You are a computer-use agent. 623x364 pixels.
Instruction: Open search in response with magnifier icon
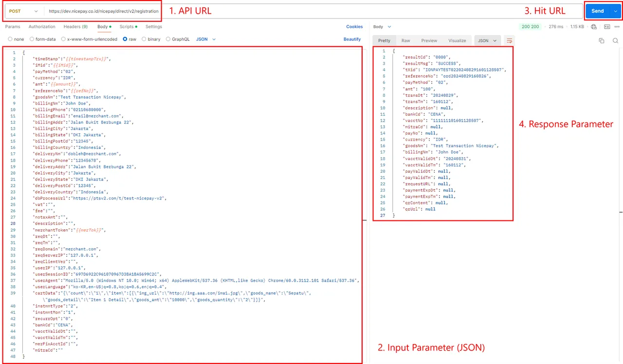615,40
